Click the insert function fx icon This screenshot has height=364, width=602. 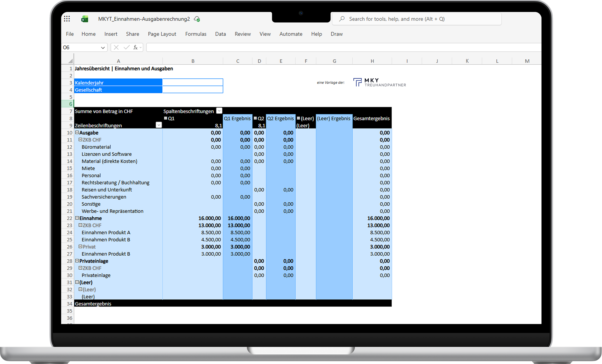[135, 47]
